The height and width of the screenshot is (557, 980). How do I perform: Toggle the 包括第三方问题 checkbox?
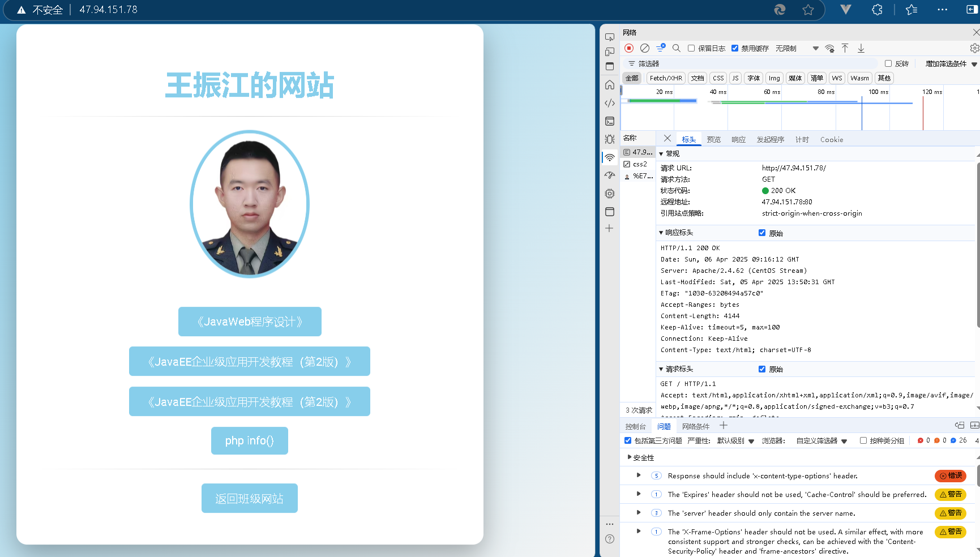628,440
